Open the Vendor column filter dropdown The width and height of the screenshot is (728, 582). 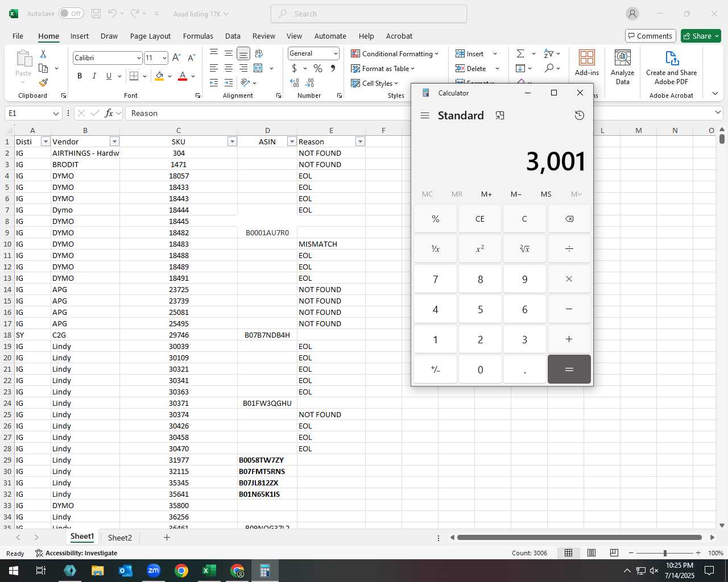click(x=114, y=142)
